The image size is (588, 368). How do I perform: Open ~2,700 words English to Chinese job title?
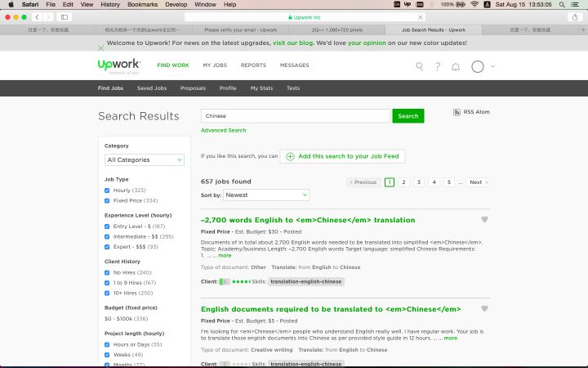308,220
